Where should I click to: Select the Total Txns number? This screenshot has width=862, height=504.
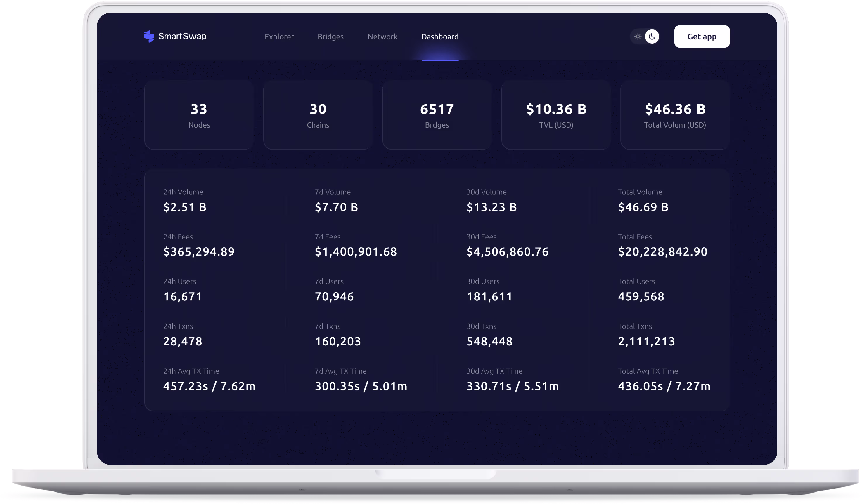646,342
